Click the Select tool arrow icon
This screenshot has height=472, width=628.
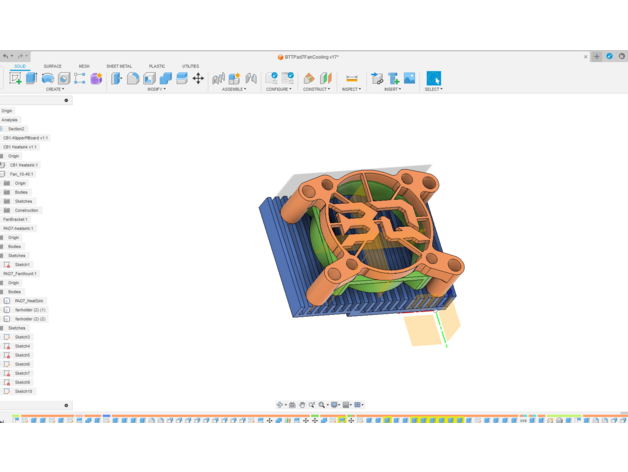pyautogui.click(x=433, y=78)
